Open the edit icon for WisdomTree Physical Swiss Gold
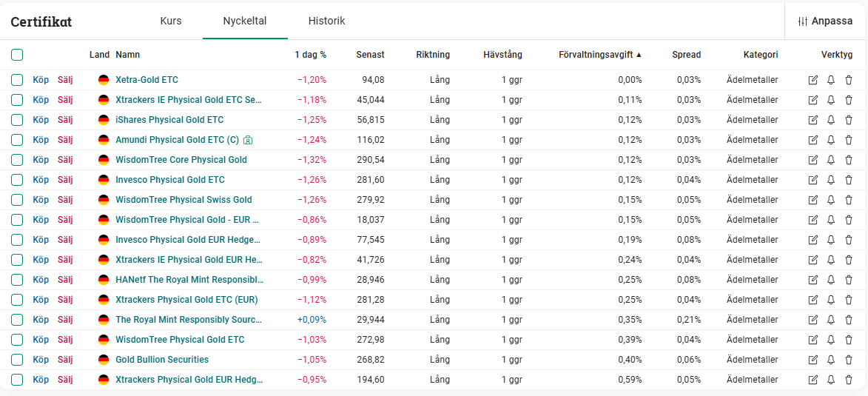This screenshot has height=396, width=868. (x=813, y=200)
